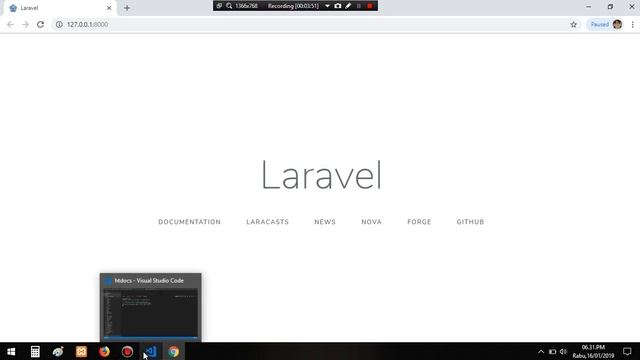Open the battery status tray icon
Screen dimensions: 640x360
click(x=552, y=351)
